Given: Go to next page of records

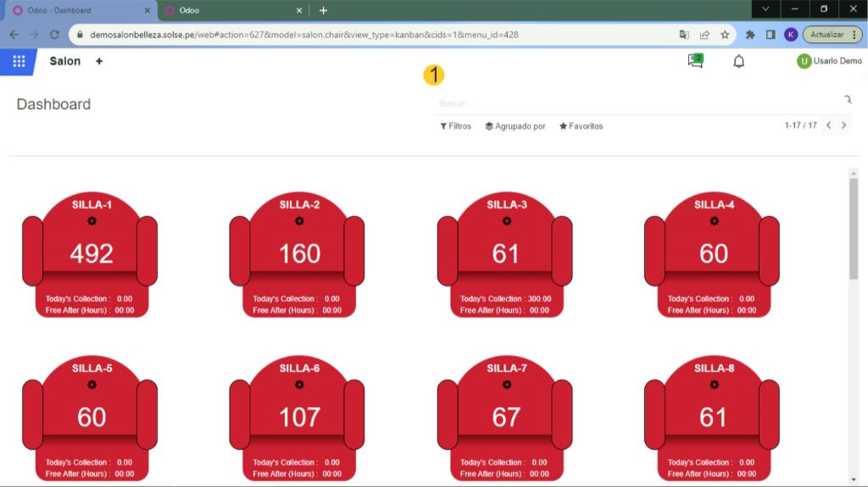Looking at the screenshot, I should (x=843, y=125).
